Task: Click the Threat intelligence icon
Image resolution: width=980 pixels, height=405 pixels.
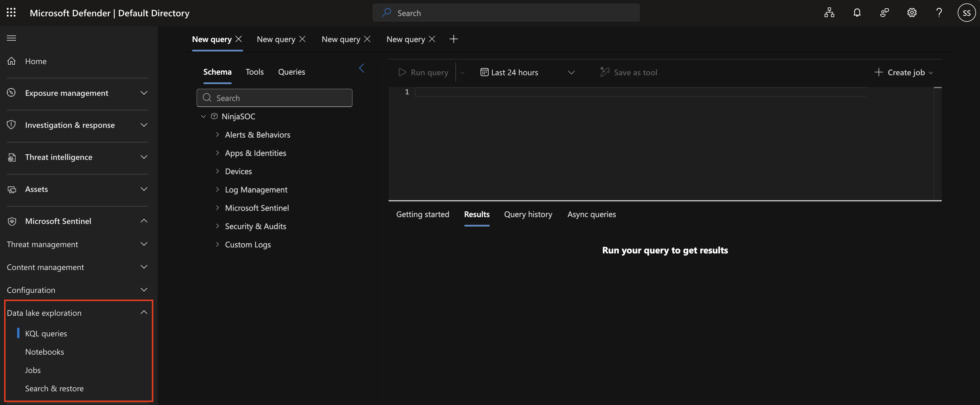Action: tap(12, 157)
